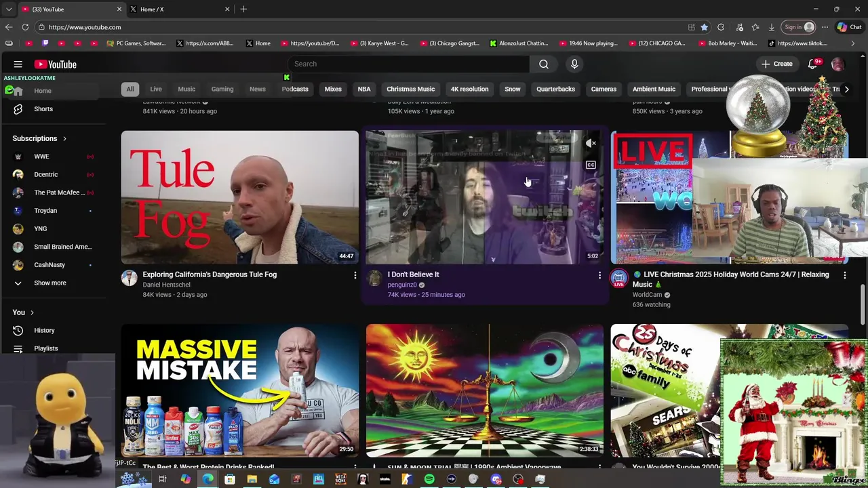
Task: Reload the page in the browser
Action: pyautogui.click(x=25, y=27)
